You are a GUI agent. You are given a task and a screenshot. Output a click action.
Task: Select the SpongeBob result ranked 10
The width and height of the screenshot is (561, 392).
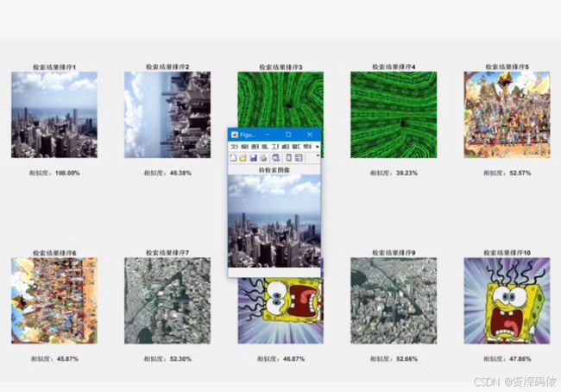(507, 300)
